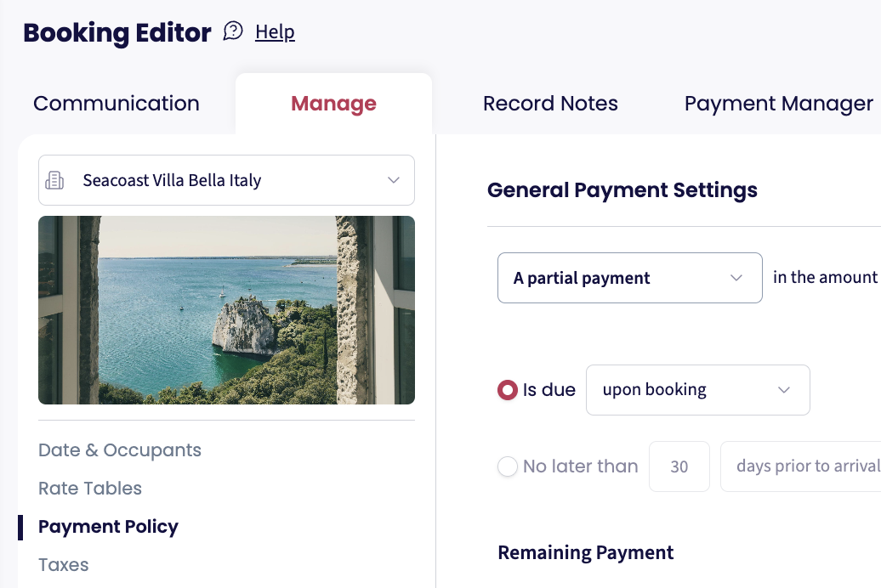This screenshot has width=881, height=588.
Task: Open Date & Occupants section
Action: coord(120,449)
